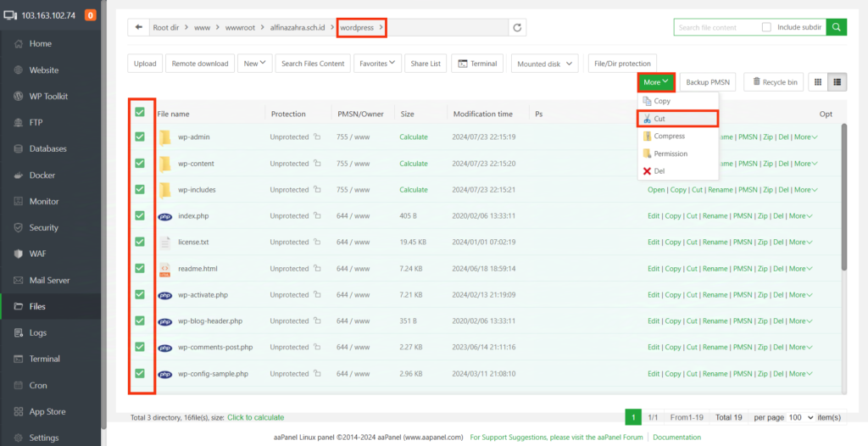Click the Upload button
Screen dimensions: 868x446
point(145,64)
